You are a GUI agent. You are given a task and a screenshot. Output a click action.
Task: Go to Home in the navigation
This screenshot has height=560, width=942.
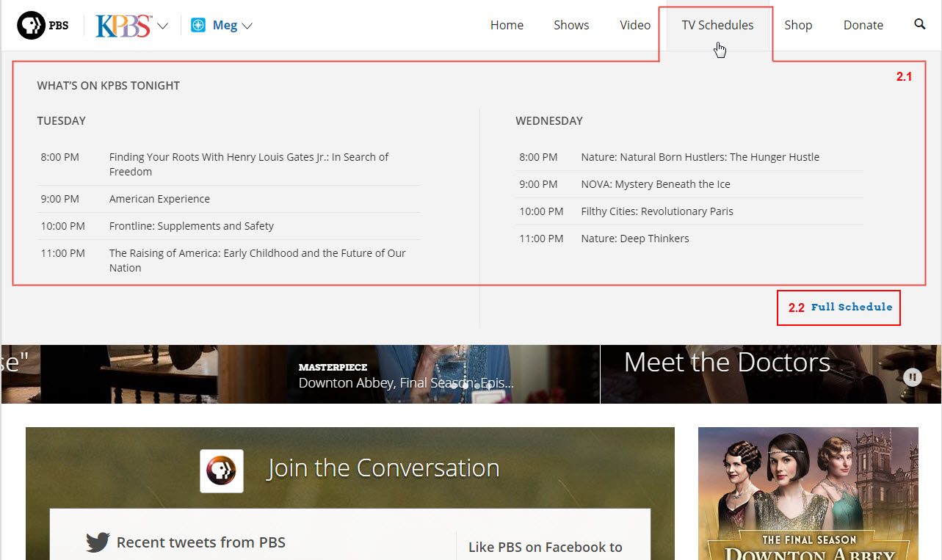coord(507,25)
